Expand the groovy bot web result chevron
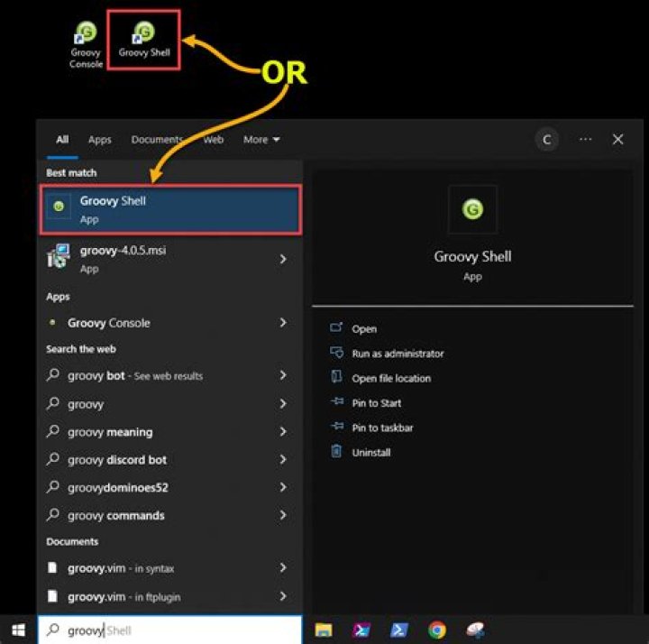 283,375
